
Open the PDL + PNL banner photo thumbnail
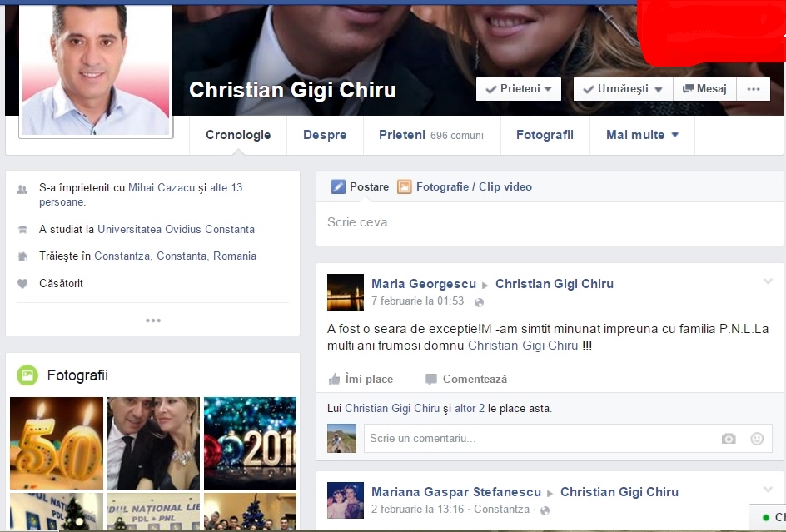click(x=153, y=511)
